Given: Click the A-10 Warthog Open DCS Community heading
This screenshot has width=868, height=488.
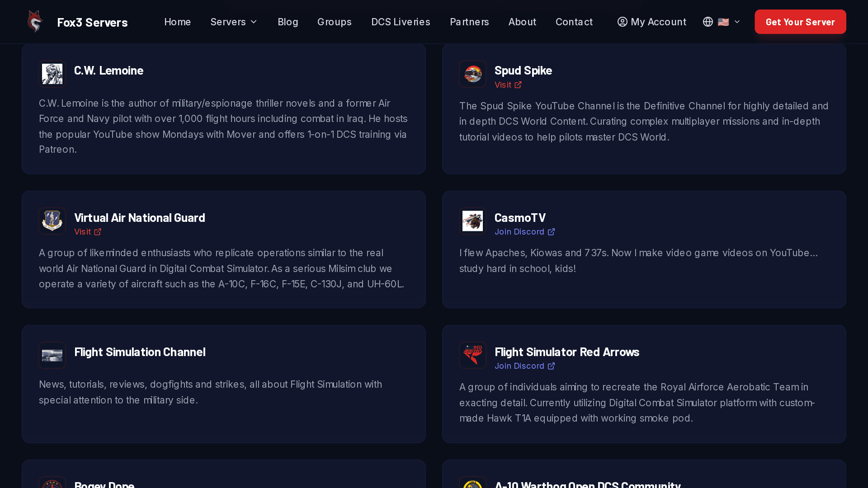Looking at the screenshot, I should (588, 484).
